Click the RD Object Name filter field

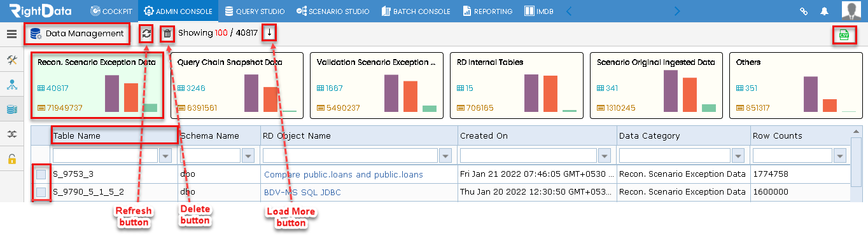pos(350,156)
